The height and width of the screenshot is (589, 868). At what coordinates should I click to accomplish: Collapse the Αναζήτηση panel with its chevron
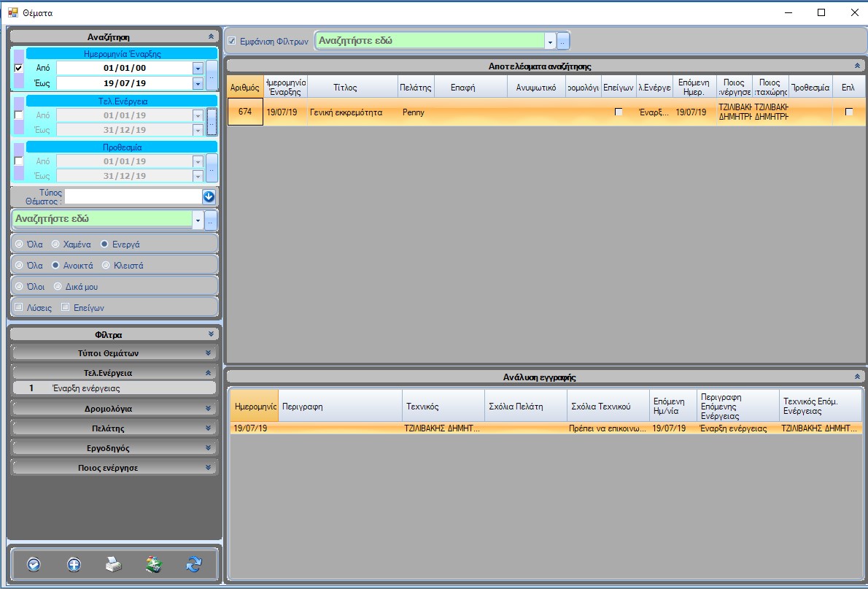tap(211, 36)
